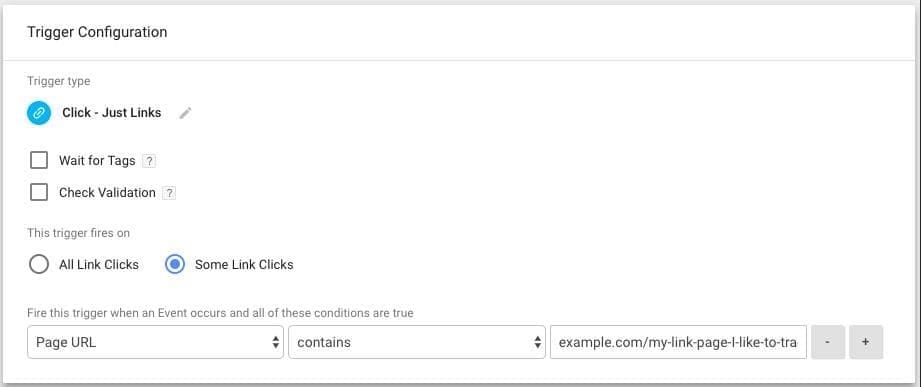Image resolution: width=921 pixels, height=387 pixels.
Task: Click the Check Validation label text
Action: tap(107, 193)
